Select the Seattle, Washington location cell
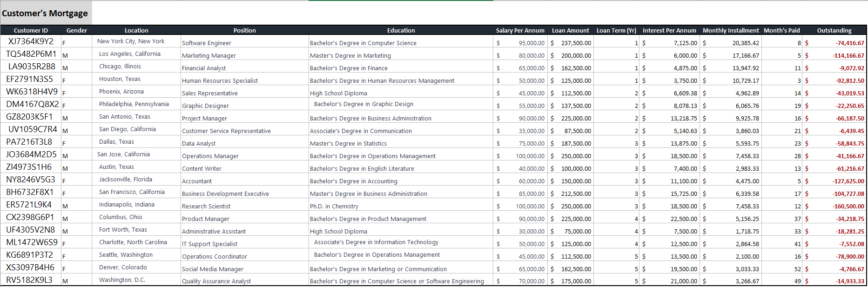 (126, 255)
